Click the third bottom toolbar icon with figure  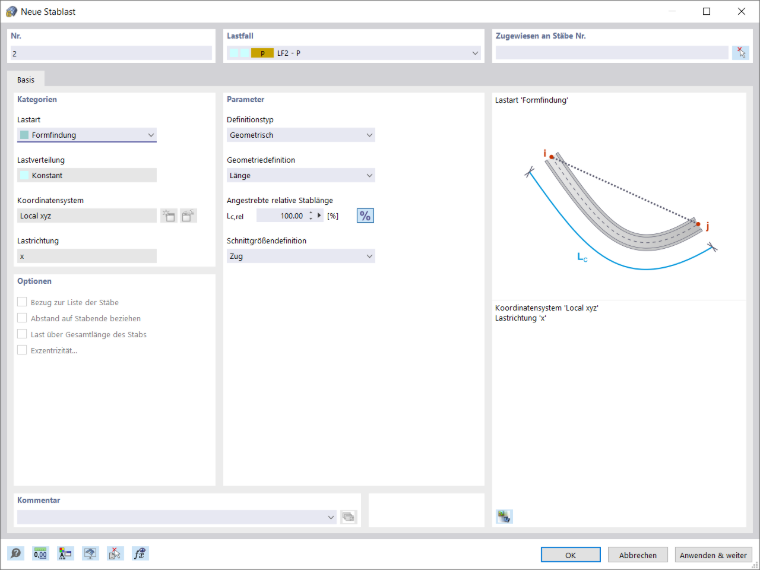coord(65,553)
